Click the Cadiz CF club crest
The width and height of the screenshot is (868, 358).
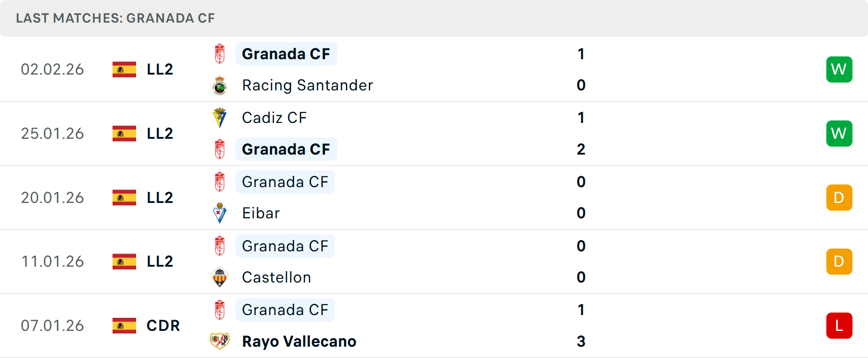220,118
